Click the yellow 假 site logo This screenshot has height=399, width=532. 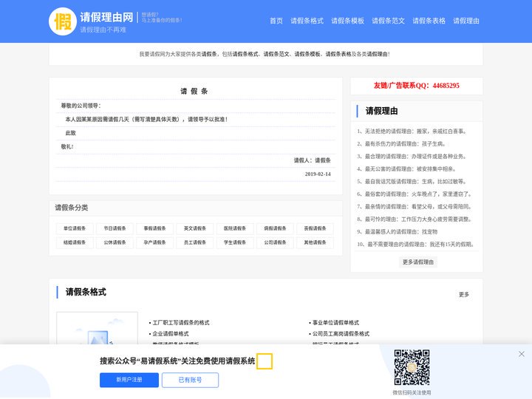(63, 21)
